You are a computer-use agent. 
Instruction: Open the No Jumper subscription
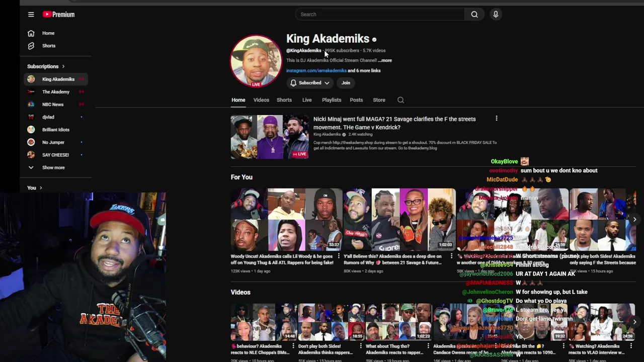(x=55, y=142)
